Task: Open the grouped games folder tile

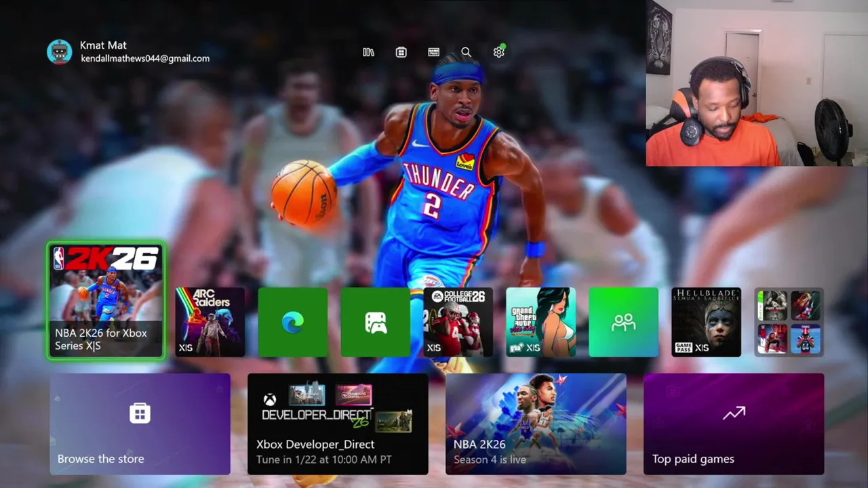Action: pyautogui.click(x=789, y=322)
